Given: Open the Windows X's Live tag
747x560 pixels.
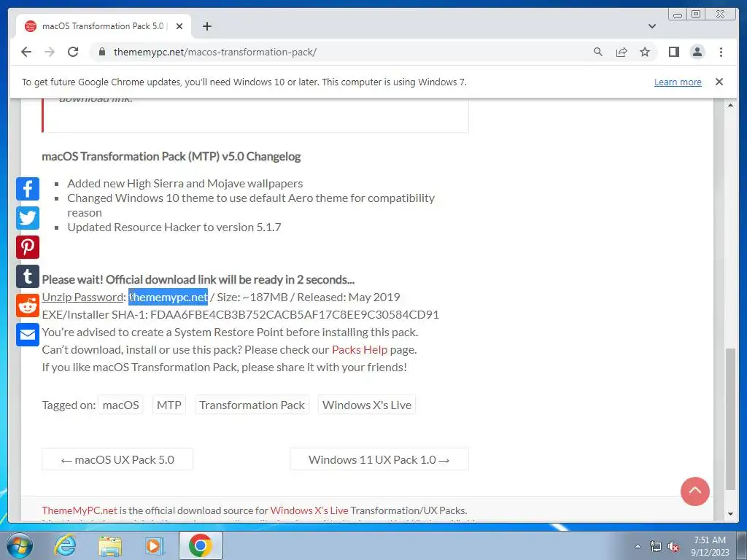Looking at the screenshot, I should point(367,405).
